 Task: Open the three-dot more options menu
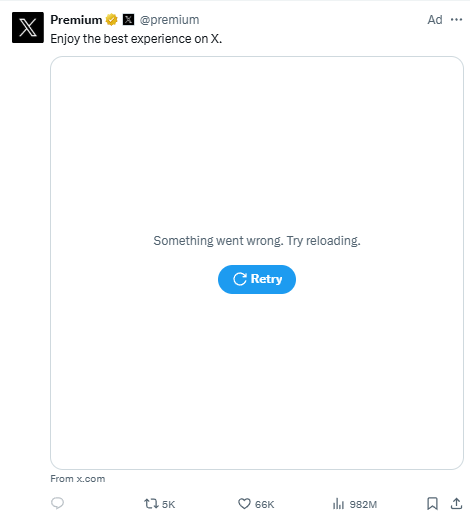[456, 20]
